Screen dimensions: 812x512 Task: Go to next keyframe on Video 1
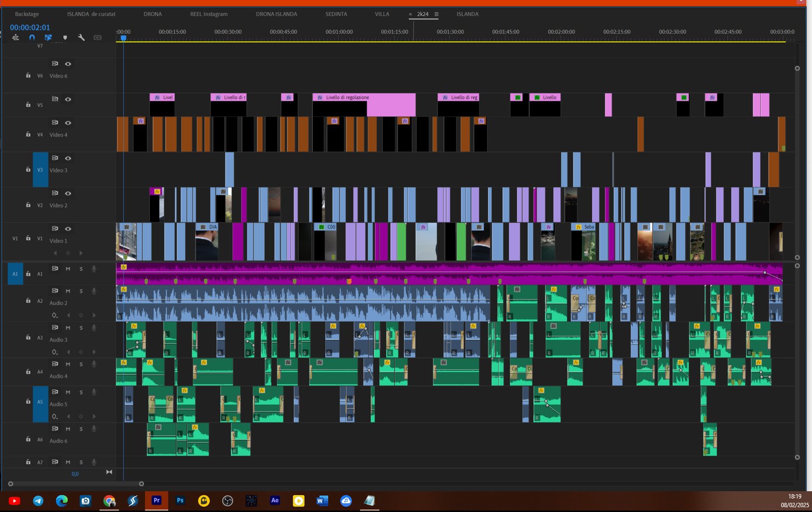click(81, 253)
